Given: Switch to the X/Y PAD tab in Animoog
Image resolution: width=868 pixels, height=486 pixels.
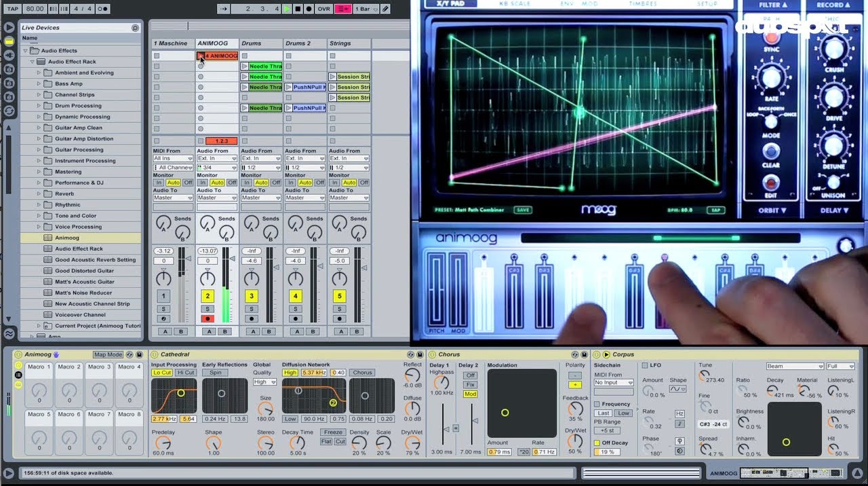Looking at the screenshot, I should (x=450, y=4).
